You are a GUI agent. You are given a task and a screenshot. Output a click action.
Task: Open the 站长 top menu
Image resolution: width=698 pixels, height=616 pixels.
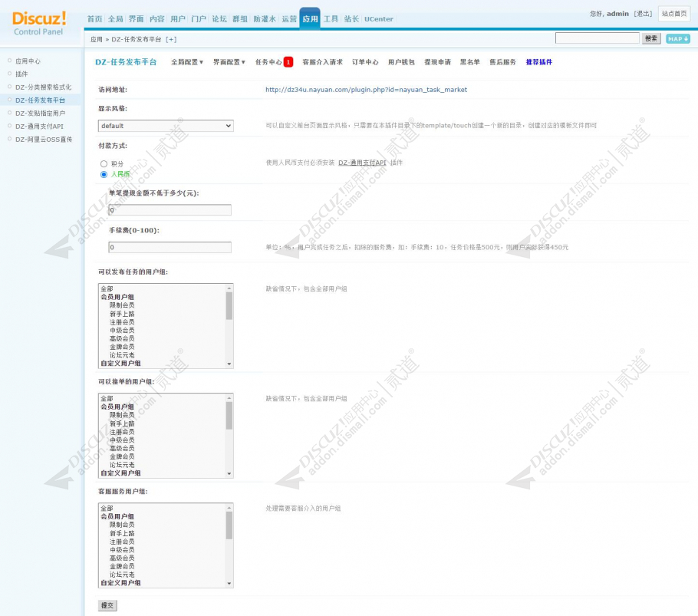(x=351, y=18)
